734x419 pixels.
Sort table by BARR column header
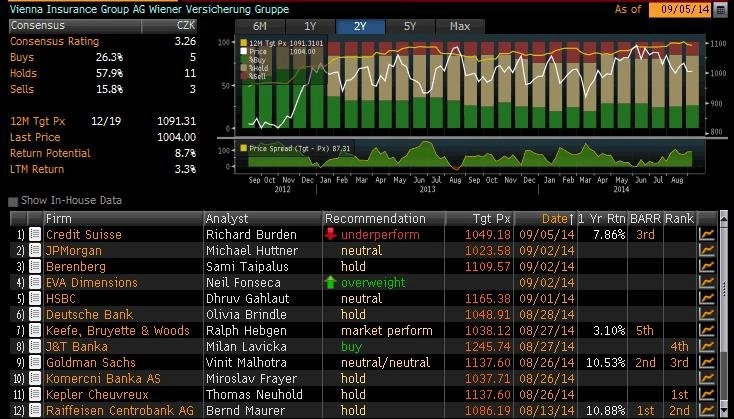point(646,219)
